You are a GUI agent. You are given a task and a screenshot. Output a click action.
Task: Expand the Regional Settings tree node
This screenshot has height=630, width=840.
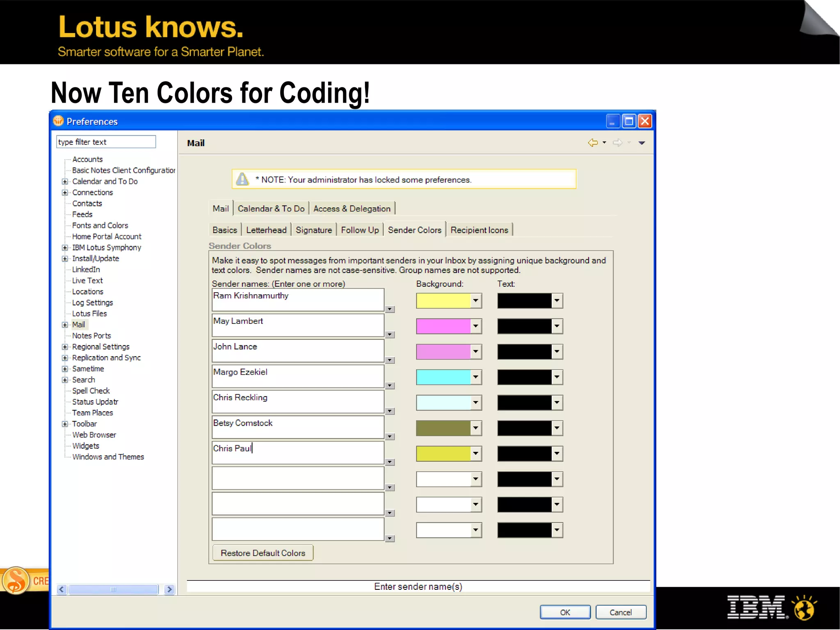[65, 347]
